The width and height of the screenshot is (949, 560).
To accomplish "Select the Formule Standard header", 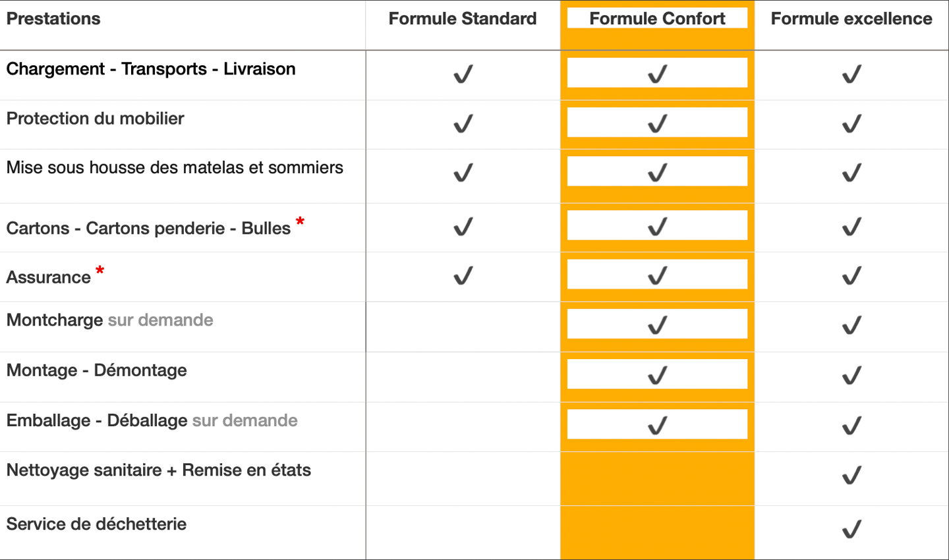I will click(x=463, y=18).
